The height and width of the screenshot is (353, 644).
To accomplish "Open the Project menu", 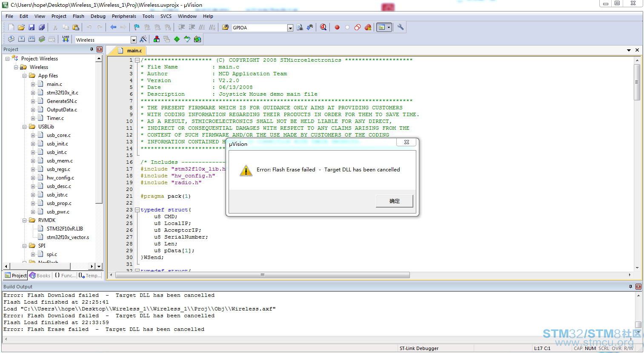I will (x=59, y=16).
